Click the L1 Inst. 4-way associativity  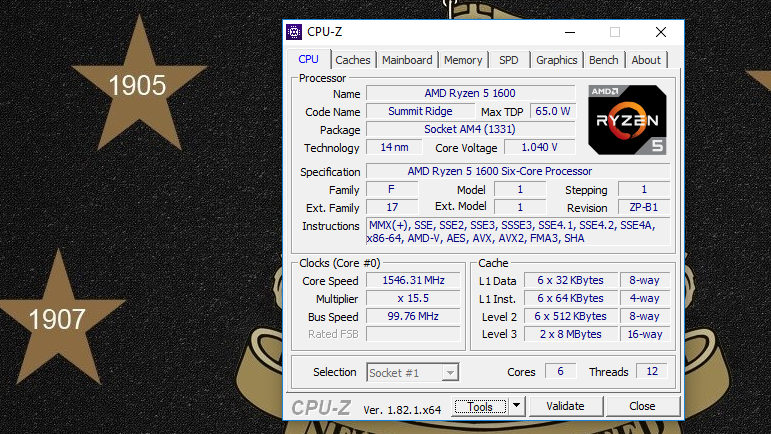(x=645, y=298)
